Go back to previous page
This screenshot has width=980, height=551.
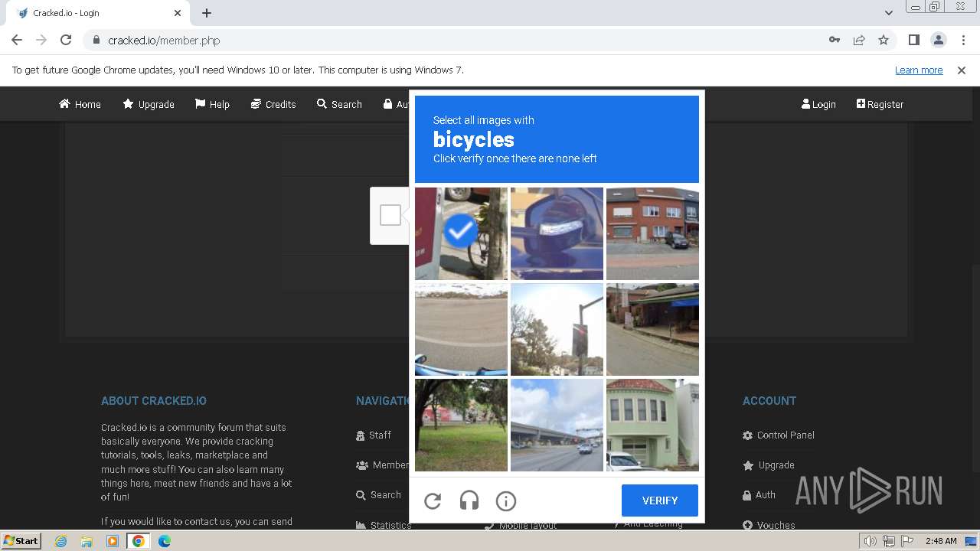(x=17, y=40)
